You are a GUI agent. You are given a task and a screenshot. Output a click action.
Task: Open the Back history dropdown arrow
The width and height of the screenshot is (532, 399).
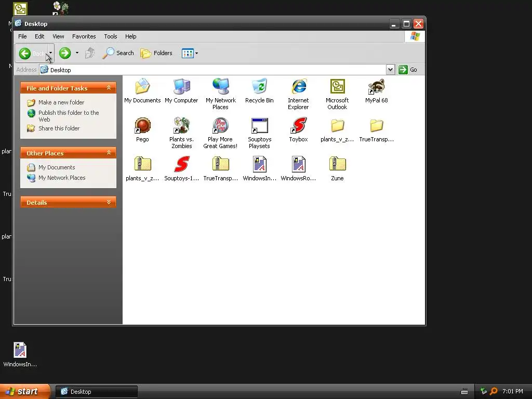coord(50,53)
